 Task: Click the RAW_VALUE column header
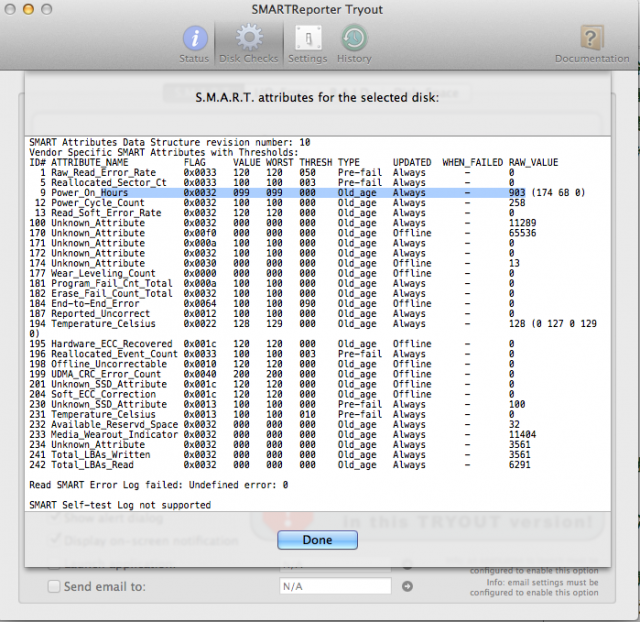pos(533,162)
